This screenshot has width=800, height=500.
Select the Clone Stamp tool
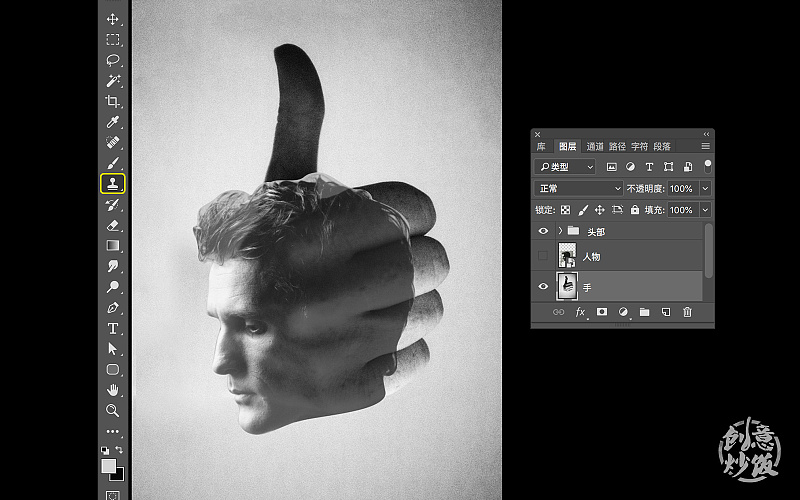pyautogui.click(x=113, y=183)
